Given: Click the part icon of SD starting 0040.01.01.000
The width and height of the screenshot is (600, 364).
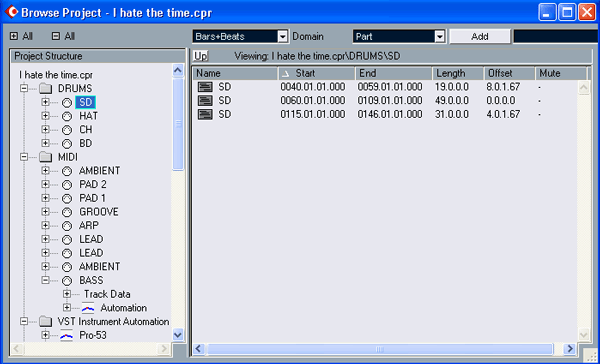Looking at the screenshot, I should point(205,87).
